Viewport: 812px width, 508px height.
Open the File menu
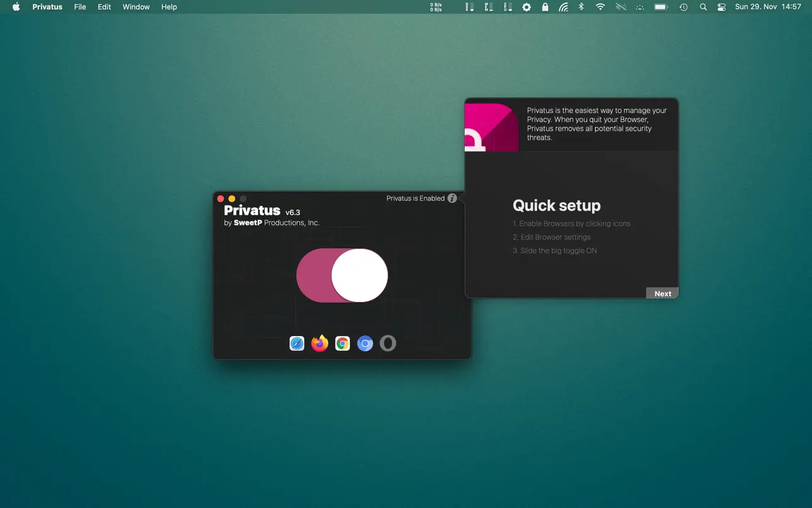tap(80, 7)
